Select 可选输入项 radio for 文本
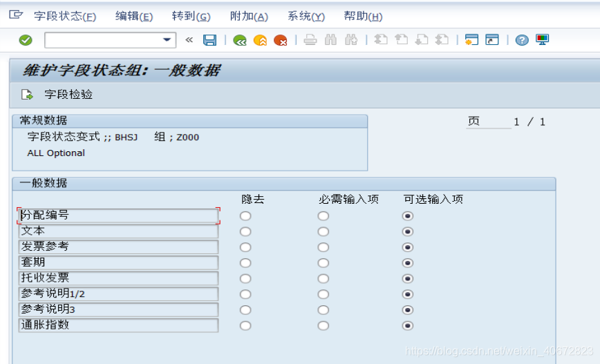 [408, 231]
